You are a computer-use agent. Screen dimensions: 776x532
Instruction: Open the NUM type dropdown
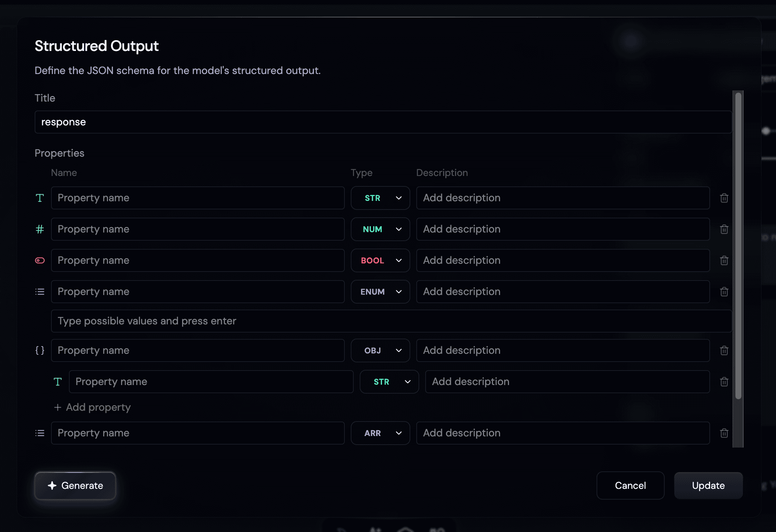tap(380, 229)
